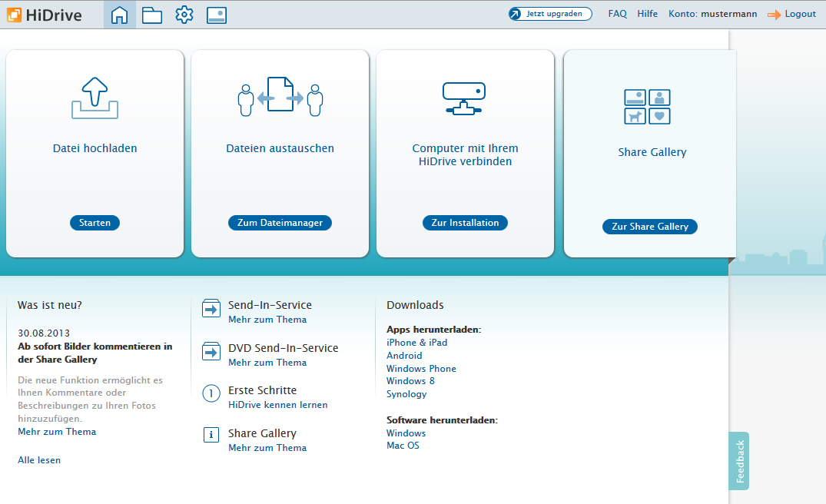Open the file manager folder icon
The image size is (826, 504).
coord(152,15)
